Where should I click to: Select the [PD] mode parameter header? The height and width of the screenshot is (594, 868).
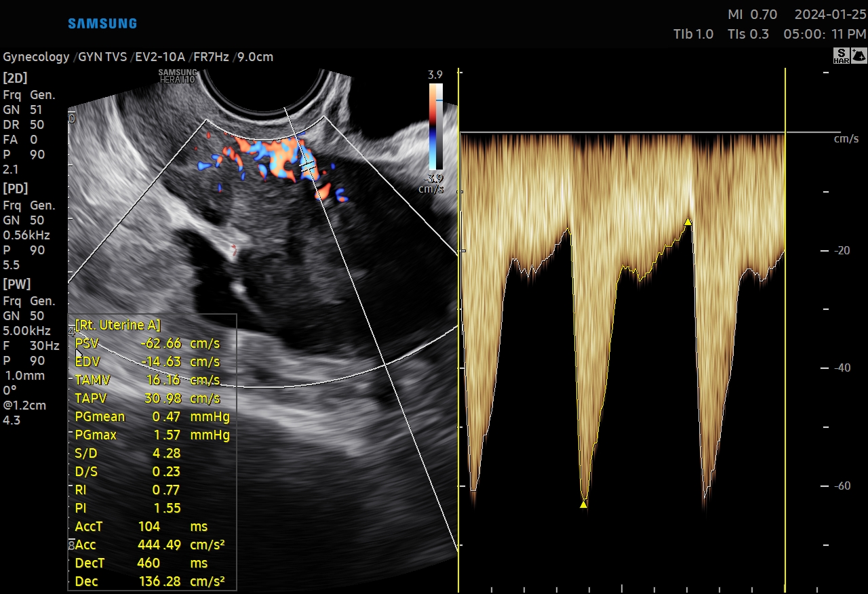point(16,189)
